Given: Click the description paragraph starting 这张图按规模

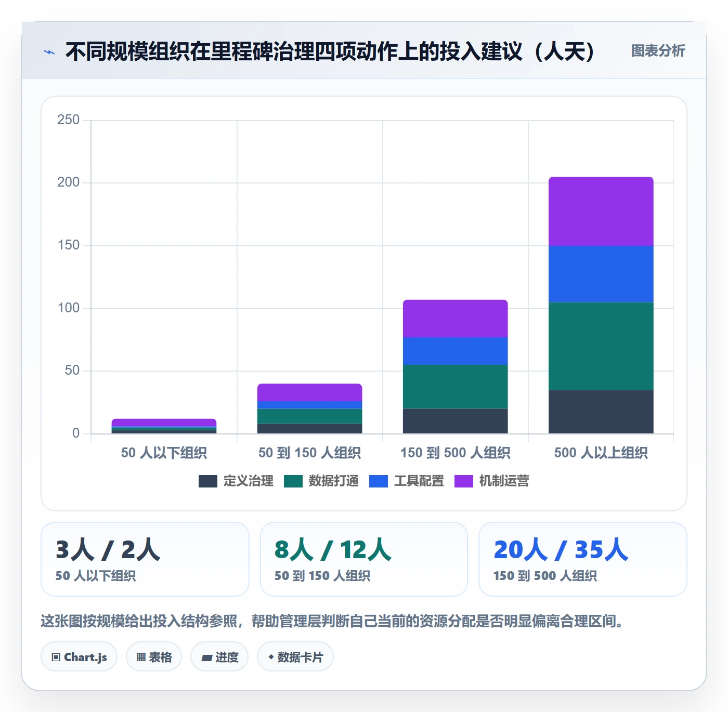Looking at the screenshot, I should point(333,621).
